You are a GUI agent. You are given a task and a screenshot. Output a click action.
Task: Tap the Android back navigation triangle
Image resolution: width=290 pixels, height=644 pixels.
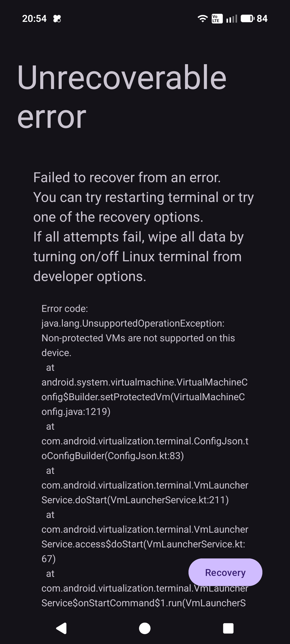[61, 628]
